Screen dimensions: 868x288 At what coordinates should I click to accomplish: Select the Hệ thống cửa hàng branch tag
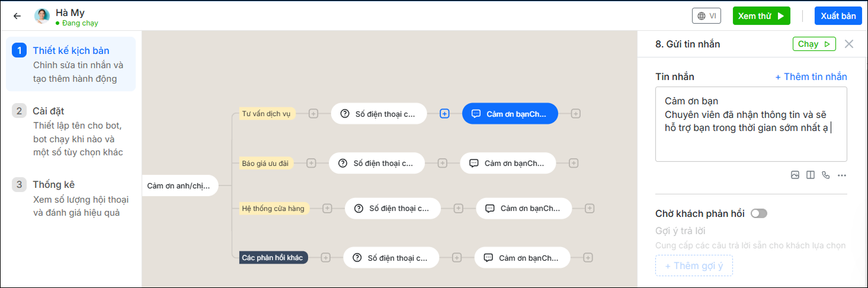(x=274, y=208)
